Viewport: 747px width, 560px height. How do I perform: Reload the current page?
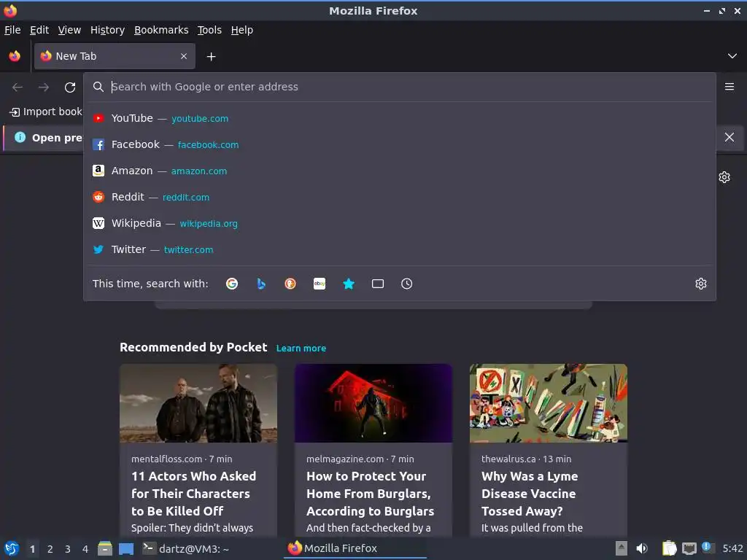click(70, 87)
